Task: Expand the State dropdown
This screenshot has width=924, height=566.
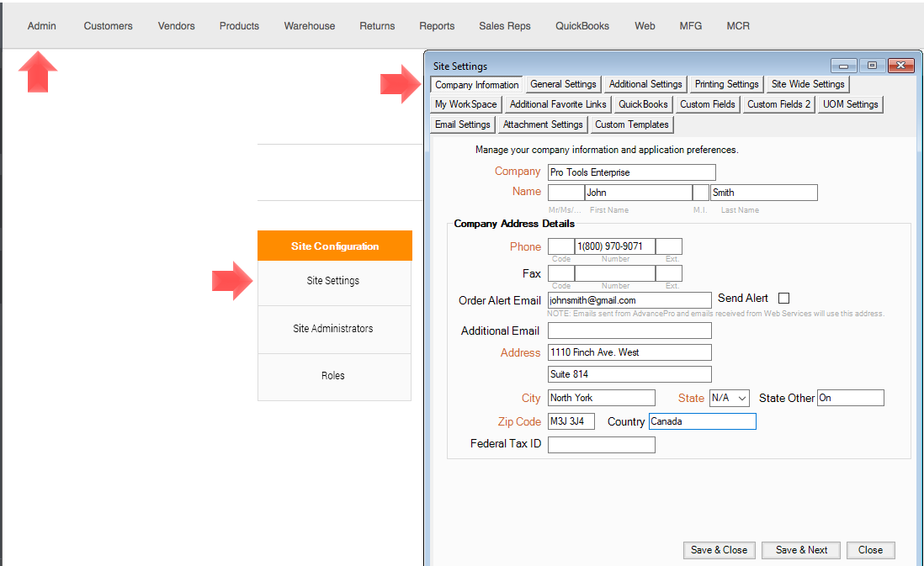Action: [729, 398]
